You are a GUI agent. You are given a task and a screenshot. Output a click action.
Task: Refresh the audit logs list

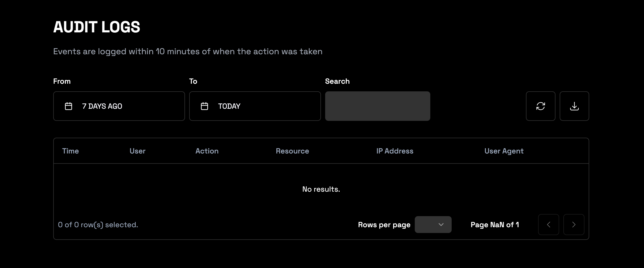(540, 106)
